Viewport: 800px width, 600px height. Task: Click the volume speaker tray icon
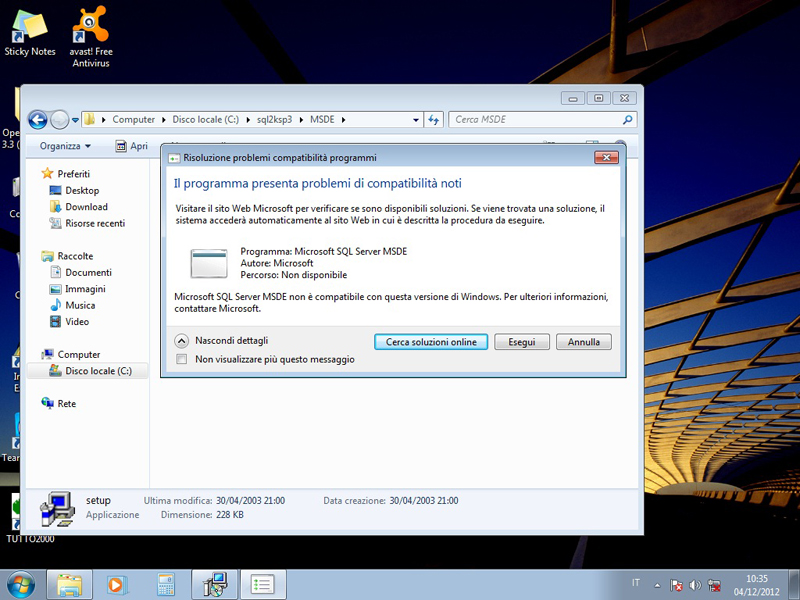[x=695, y=585]
